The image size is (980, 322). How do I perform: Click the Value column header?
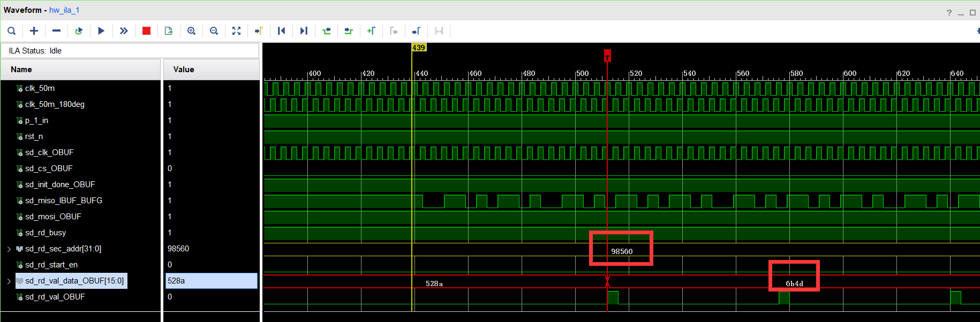tap(211, 70)
